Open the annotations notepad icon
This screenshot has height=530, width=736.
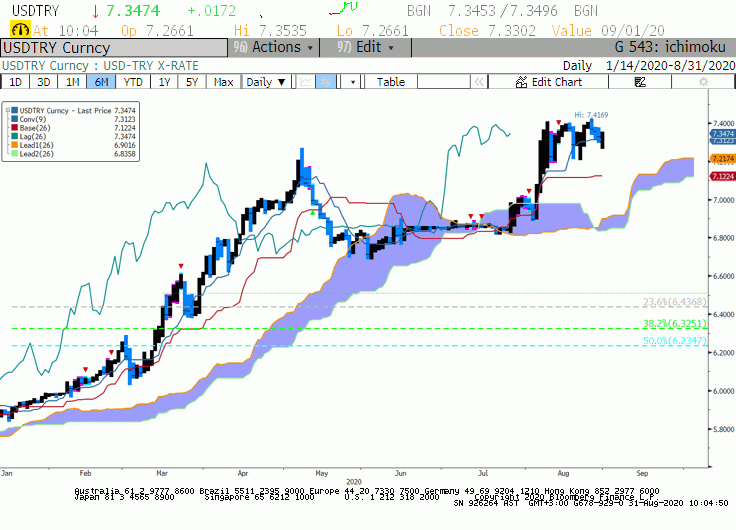coord(640,82)
